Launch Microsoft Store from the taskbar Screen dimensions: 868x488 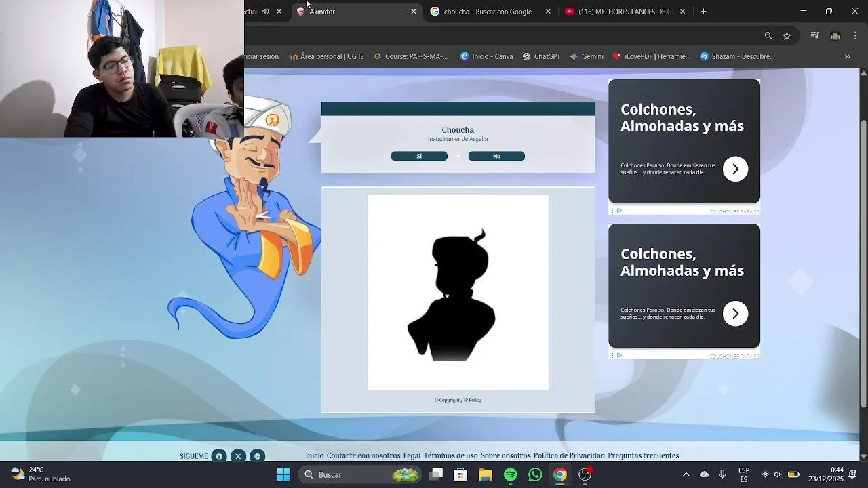coord(460,474)
